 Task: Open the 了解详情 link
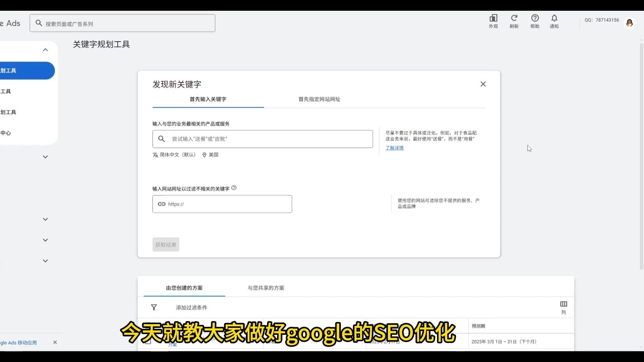click(395, 148)
